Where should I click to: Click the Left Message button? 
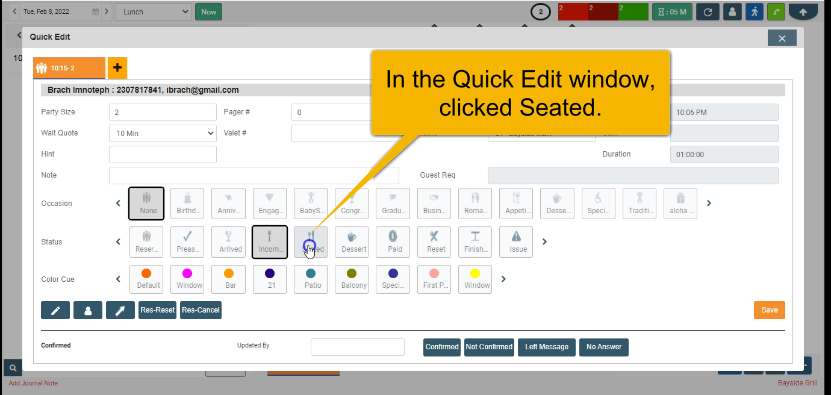[546, 347]
